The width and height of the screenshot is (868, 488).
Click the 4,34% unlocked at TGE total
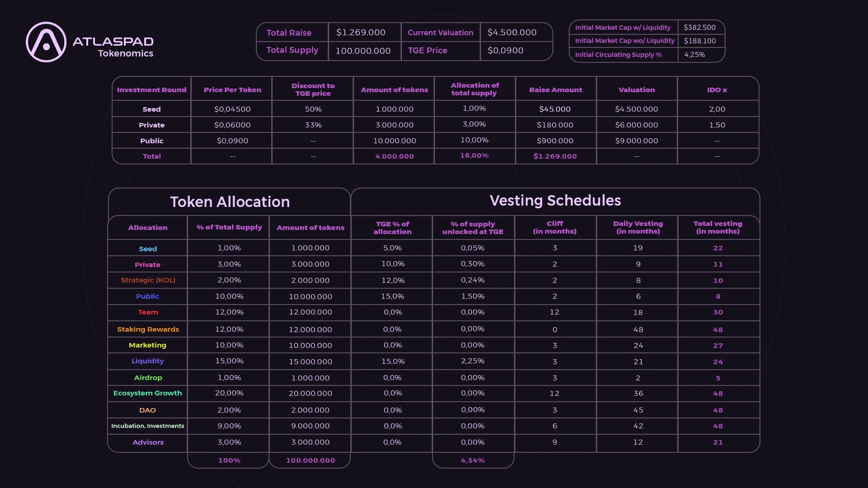(x=472, y=460)
